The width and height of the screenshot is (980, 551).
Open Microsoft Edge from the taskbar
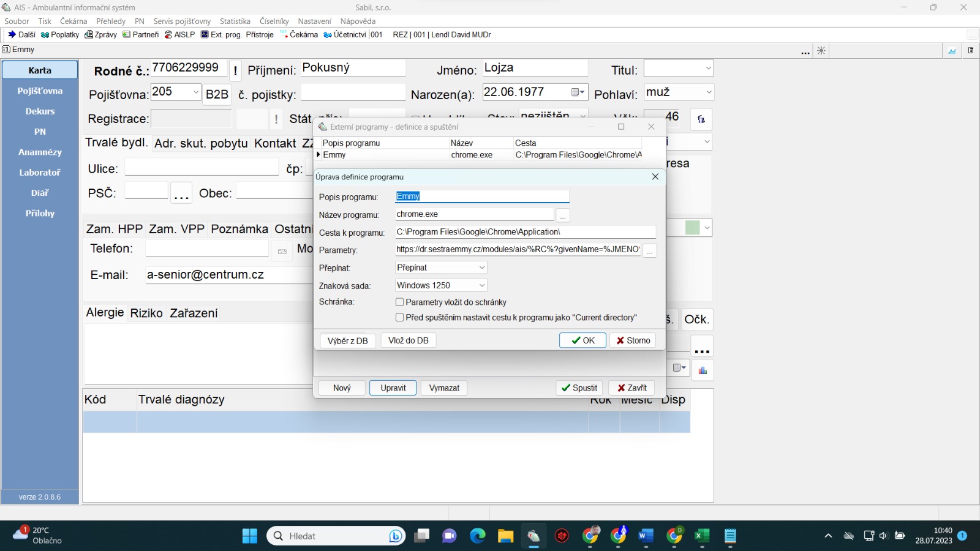click(477, 536)
